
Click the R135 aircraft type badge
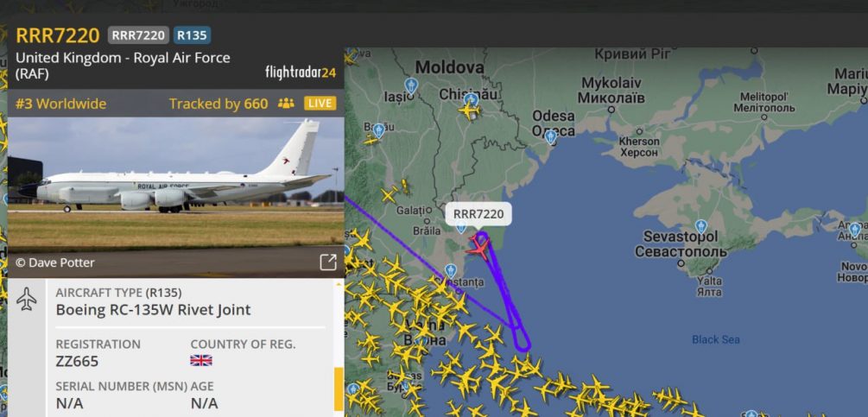[192, 35]
